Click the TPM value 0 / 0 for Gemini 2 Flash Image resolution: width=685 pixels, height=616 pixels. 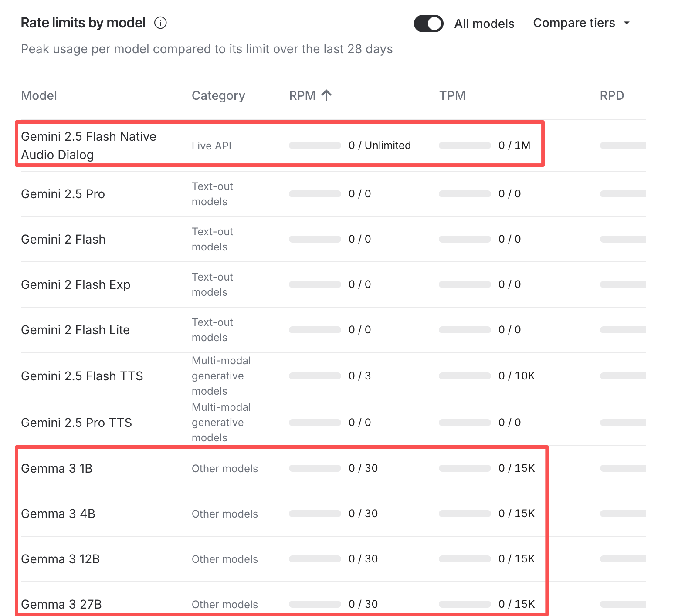(510, 239)
